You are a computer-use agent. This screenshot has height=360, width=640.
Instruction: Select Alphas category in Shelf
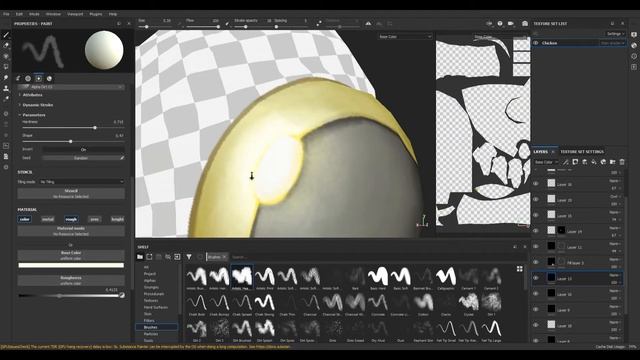click(150, 280)
